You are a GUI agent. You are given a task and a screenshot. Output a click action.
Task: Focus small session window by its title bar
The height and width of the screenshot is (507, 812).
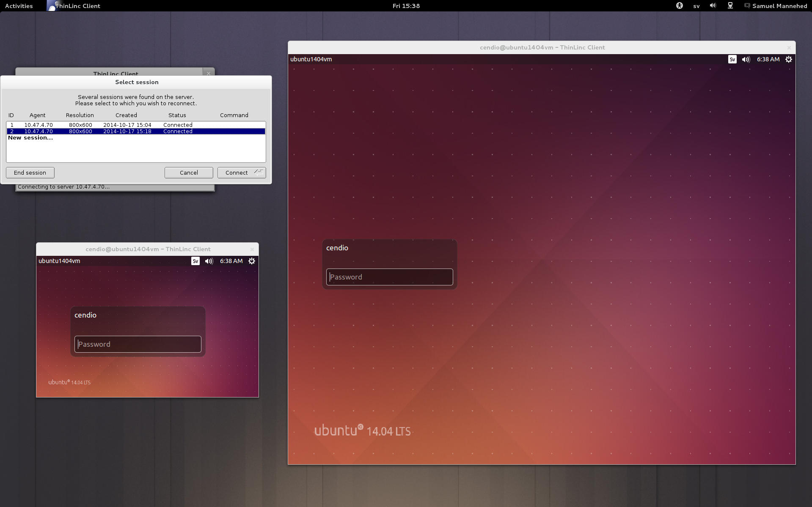pos(148,249)
